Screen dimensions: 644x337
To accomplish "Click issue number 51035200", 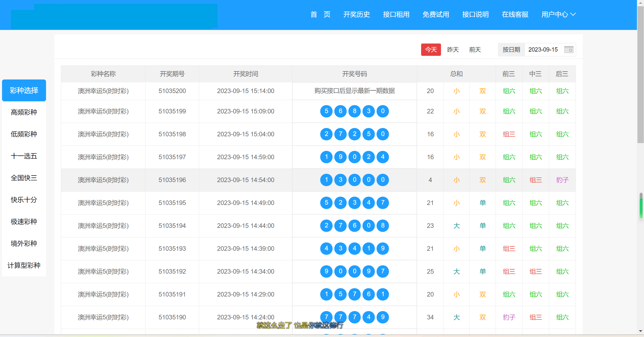I will [172, 91].
